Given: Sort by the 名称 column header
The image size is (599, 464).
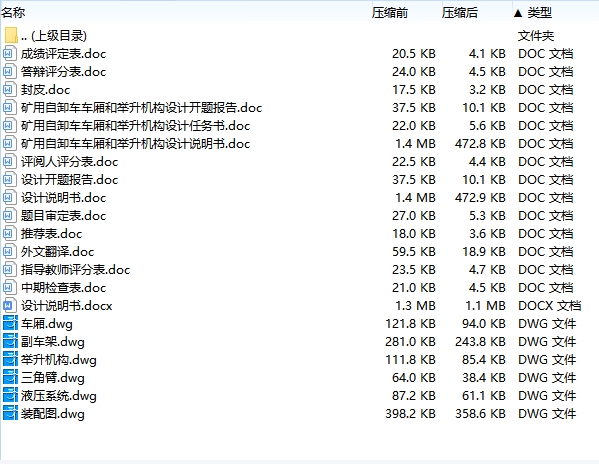Looking at the screenshot, I should coord(13,13).
